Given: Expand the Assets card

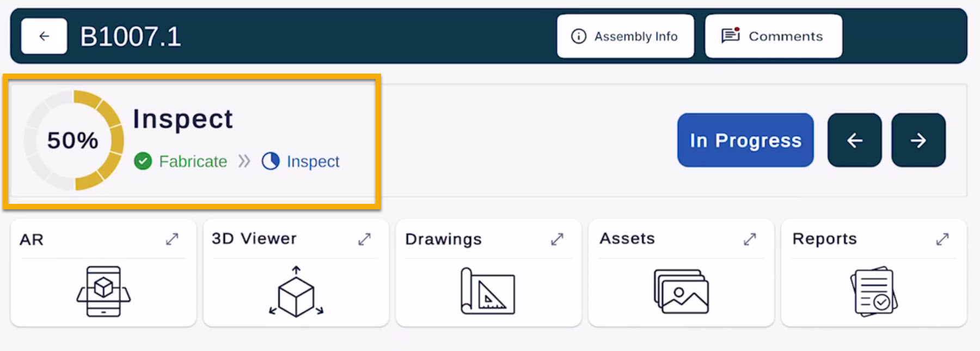Looking at the screenshot, I should 750,239.
